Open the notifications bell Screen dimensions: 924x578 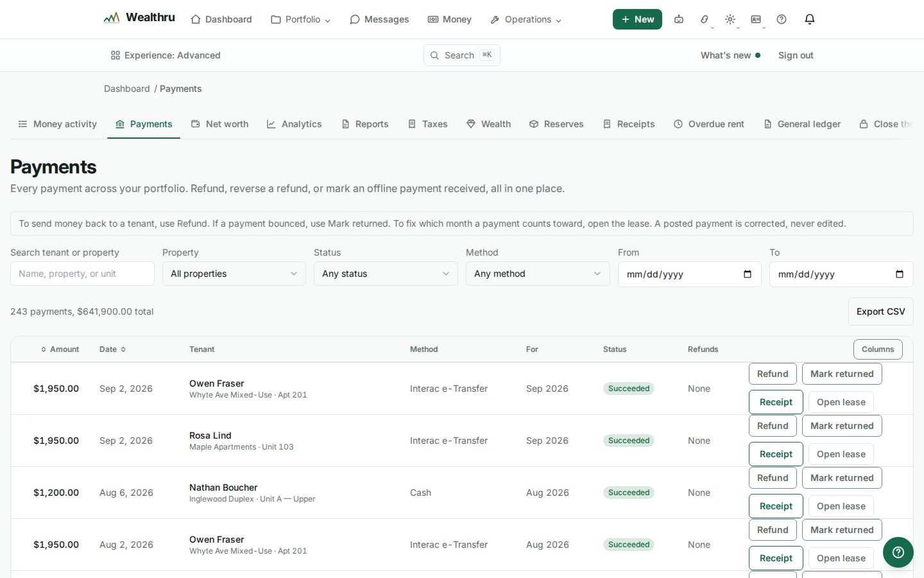tap(810, 19)
